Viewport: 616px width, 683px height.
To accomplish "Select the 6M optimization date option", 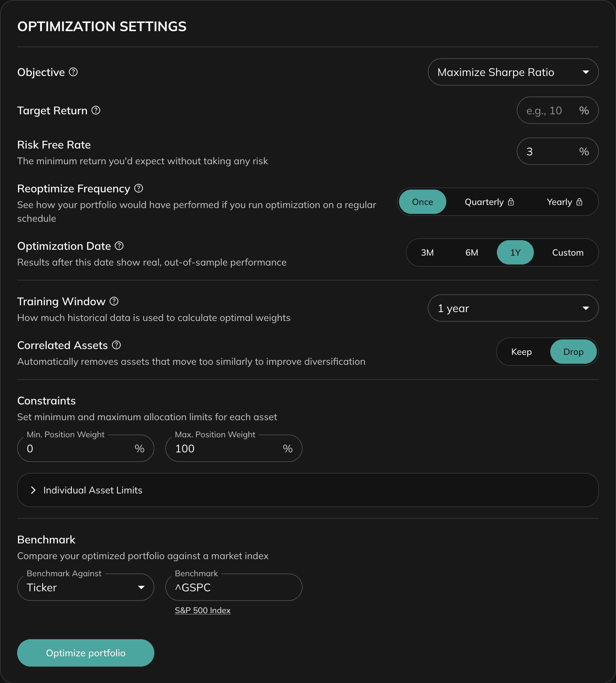I will [x=471, y=252].
